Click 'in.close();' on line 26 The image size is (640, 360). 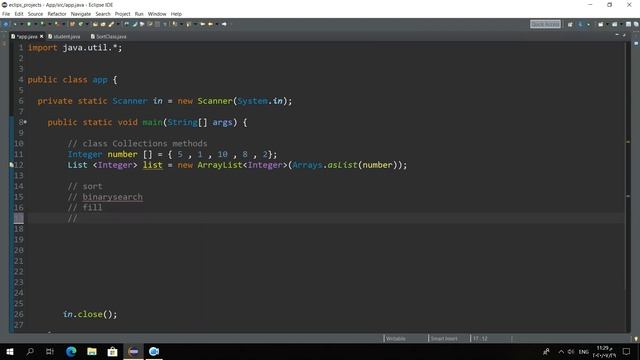coord(90,314)
